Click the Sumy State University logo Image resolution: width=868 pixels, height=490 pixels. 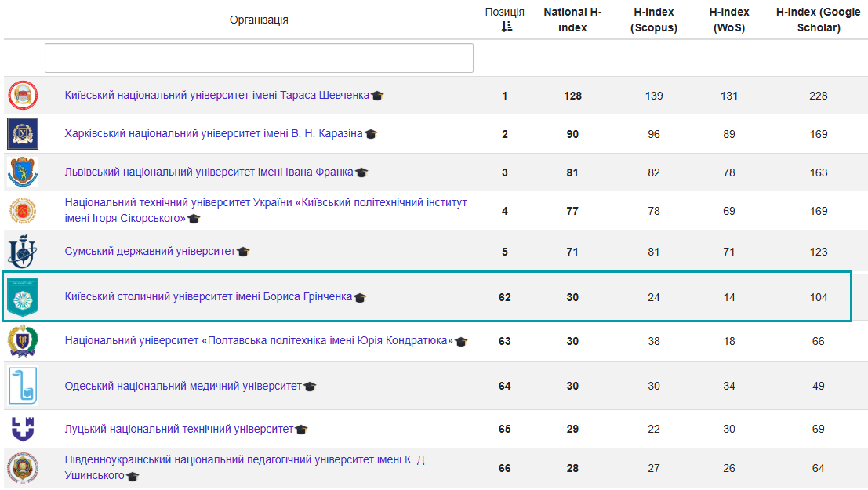click(22, 252)
